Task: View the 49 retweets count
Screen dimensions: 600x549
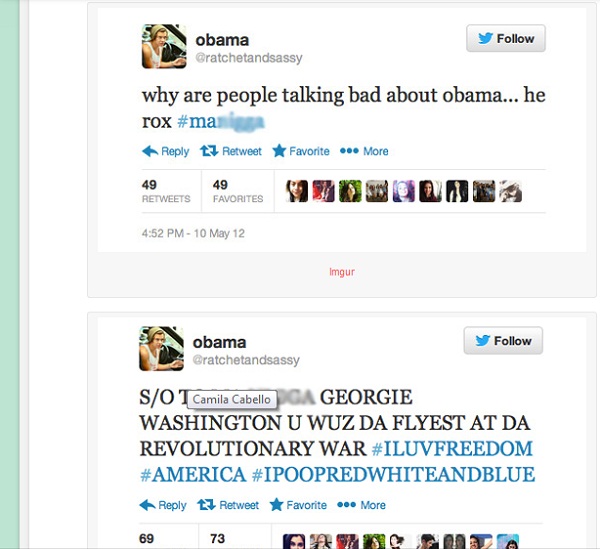Action: (x=166, y=191)
